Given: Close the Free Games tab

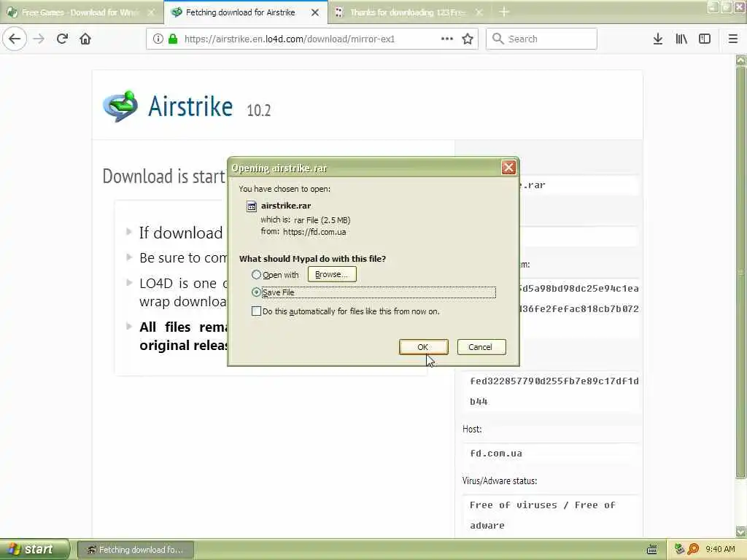Looking at the screenshot, I should [x=151, y=12].
